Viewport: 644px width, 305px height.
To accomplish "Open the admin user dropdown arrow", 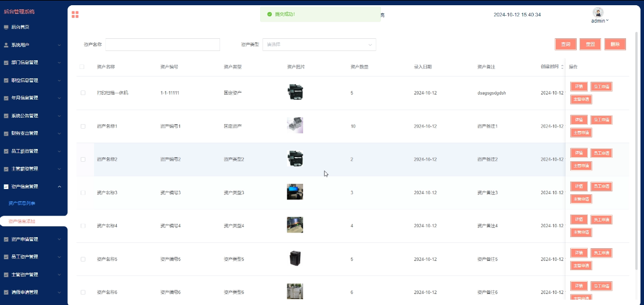I will point(607,20).
